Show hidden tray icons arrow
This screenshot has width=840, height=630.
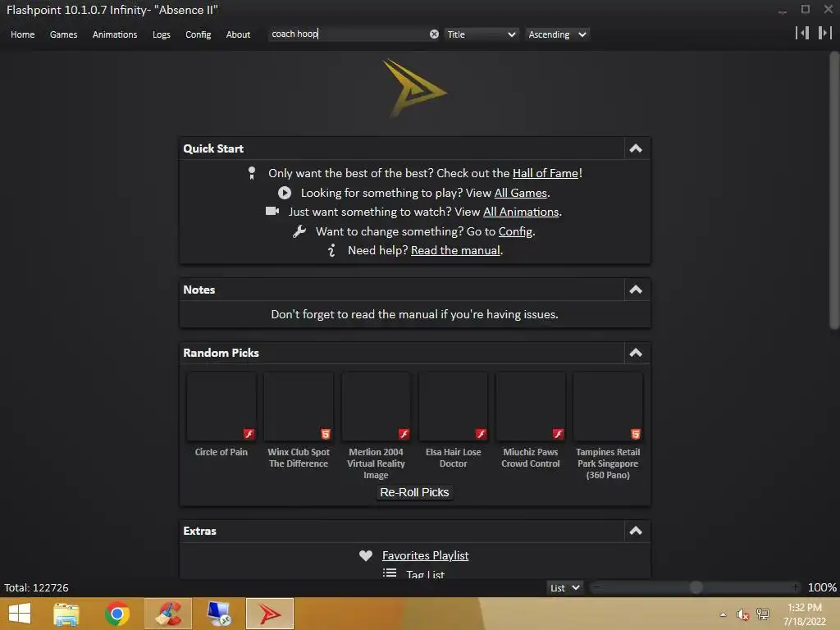[723, 614]
